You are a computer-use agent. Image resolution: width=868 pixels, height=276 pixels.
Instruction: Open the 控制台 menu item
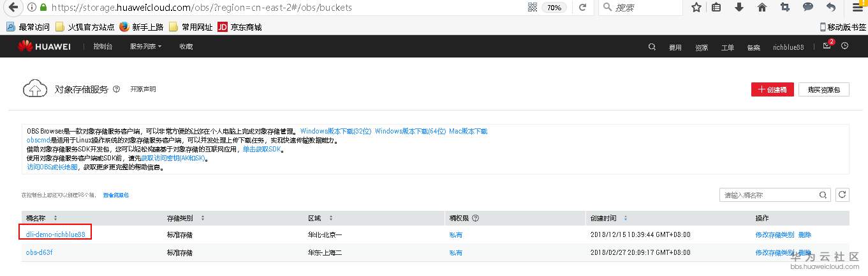point(102,47)
